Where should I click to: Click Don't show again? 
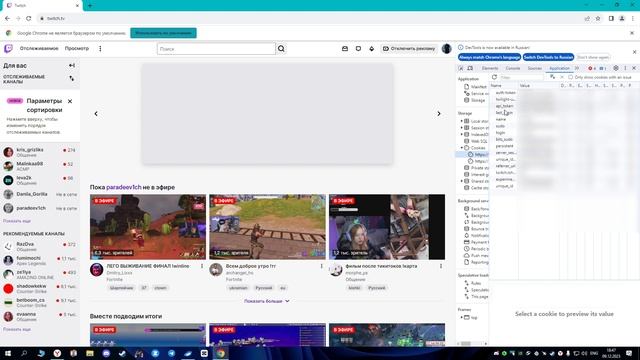(593, 57)
